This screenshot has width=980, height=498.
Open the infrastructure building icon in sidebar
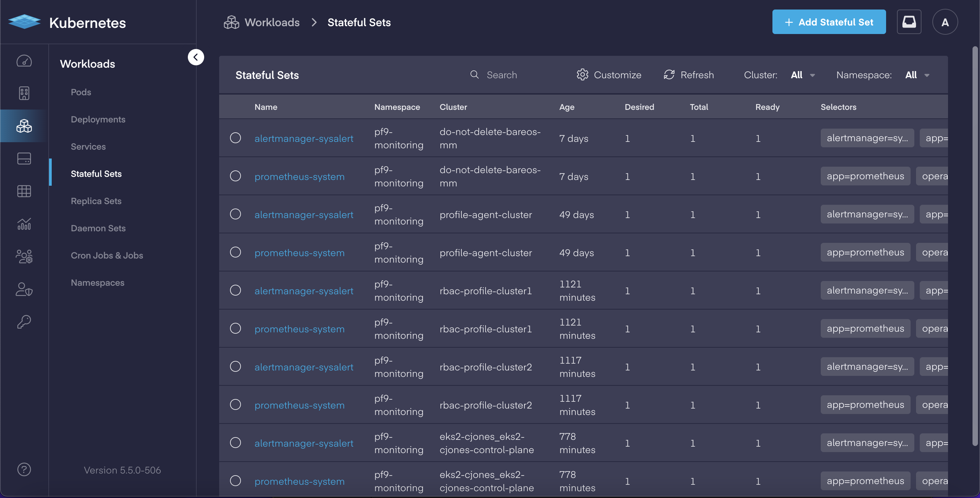click(24, 93)
